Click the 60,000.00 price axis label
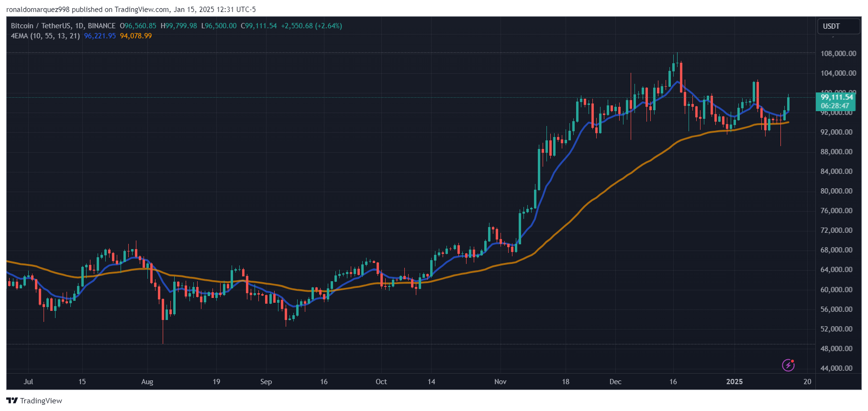 [x=836, y=290]
